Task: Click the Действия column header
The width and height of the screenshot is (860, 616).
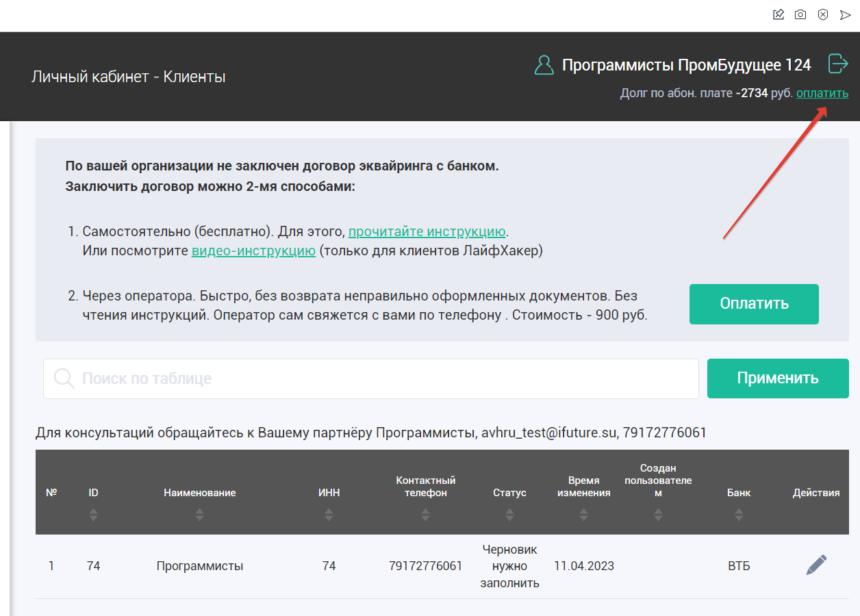Action: (x=816, y=493)
